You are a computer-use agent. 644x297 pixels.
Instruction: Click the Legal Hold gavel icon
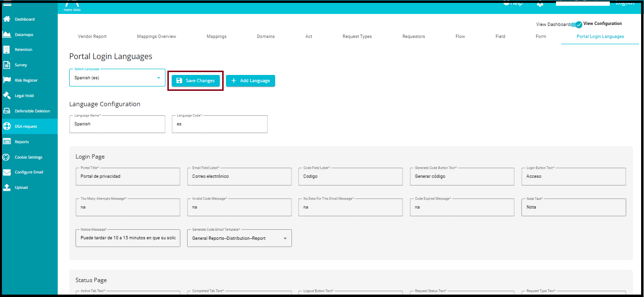click(x=7, y=96)
